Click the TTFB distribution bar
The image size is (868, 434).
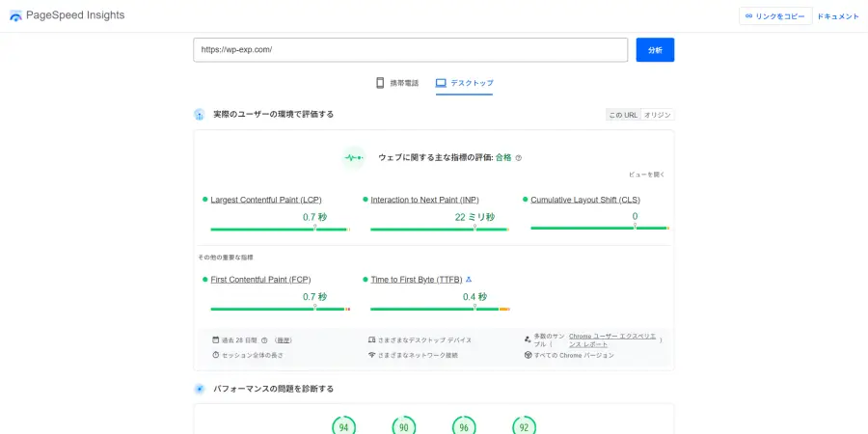440,309
